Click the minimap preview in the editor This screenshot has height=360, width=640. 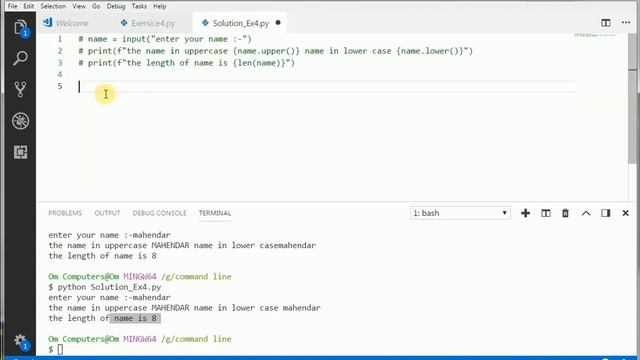[x=595, y=36]
